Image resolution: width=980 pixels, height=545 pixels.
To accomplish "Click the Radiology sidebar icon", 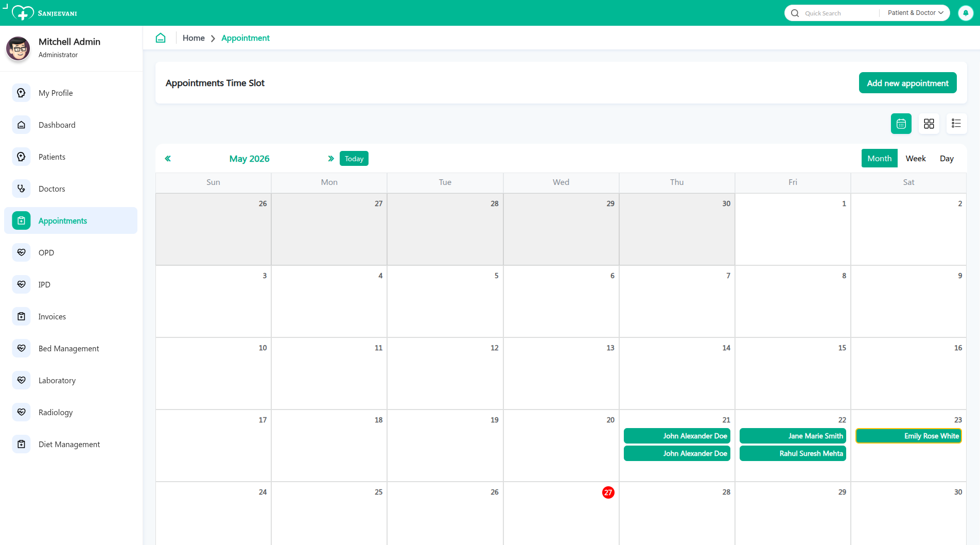I will pyautogui.click(x=21, y=412).
